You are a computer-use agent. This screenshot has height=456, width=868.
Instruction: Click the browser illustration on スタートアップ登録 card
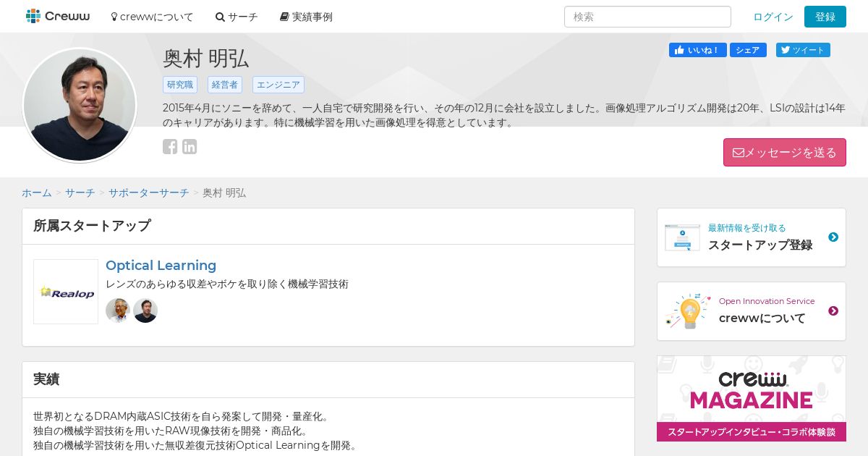pos(682,237)
